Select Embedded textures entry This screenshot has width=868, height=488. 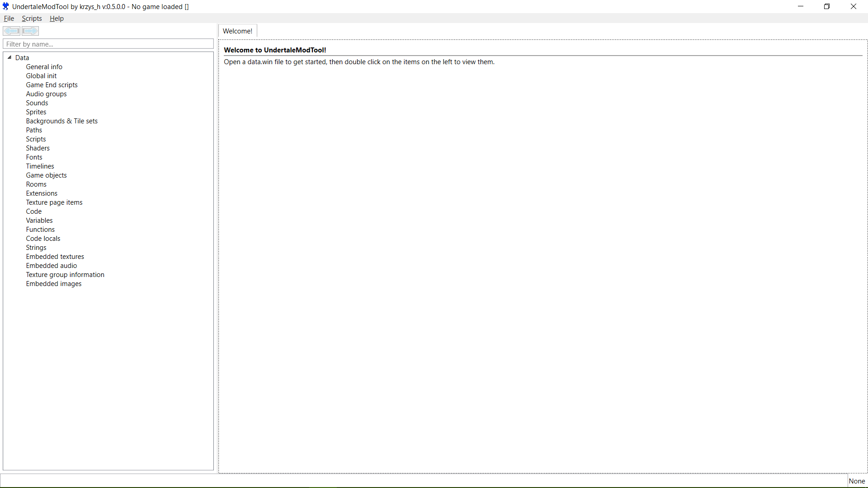[55, 257]
